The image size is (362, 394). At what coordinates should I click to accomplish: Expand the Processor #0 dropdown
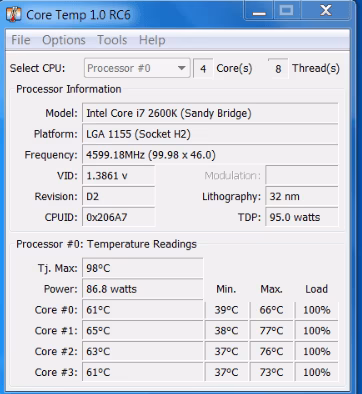(137, 68)
